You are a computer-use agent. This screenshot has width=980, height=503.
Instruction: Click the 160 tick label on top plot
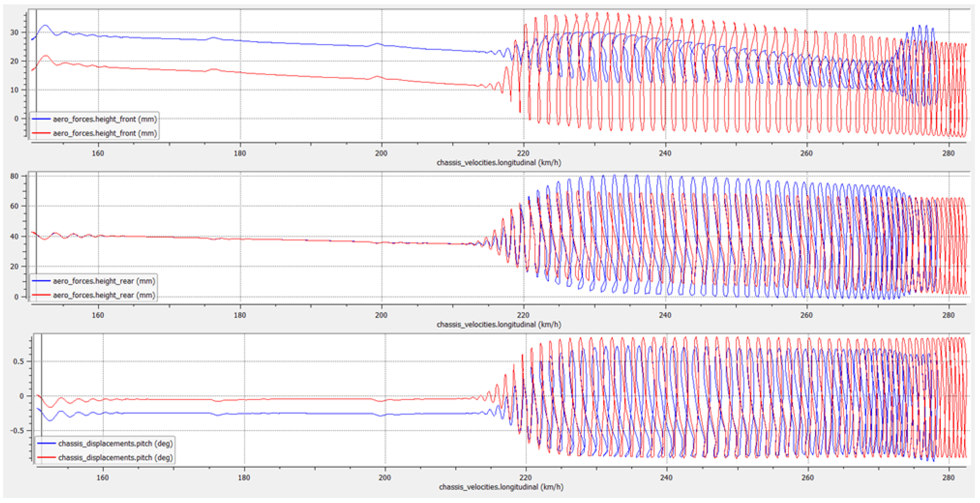tap(98, 153)
